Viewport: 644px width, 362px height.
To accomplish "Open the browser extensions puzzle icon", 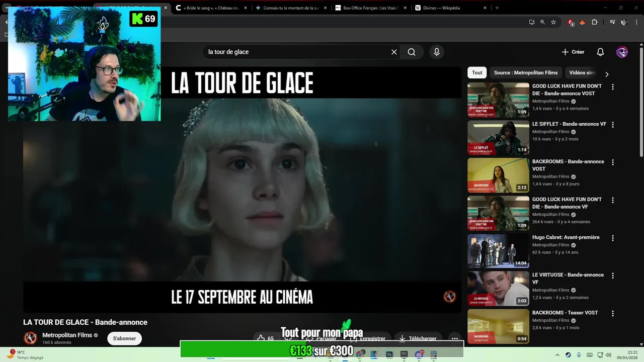I will 594,22.
